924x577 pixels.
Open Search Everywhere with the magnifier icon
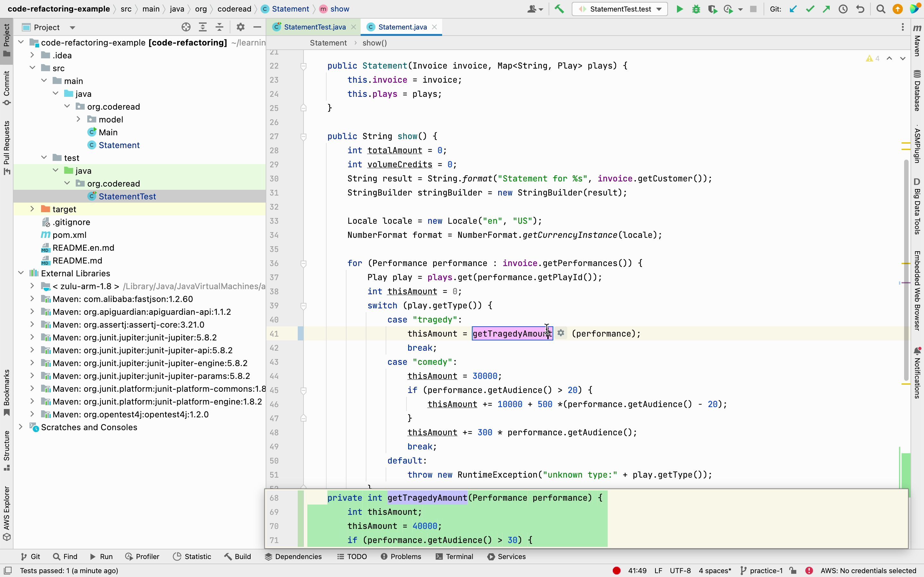pyautogui.click(x=881, y=9)
